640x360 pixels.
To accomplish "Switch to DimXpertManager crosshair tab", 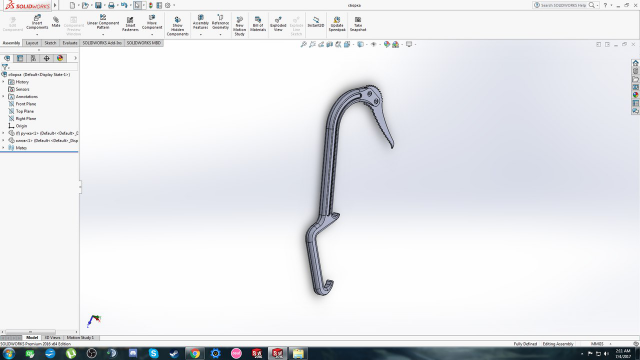I will (x=47, y=58).
